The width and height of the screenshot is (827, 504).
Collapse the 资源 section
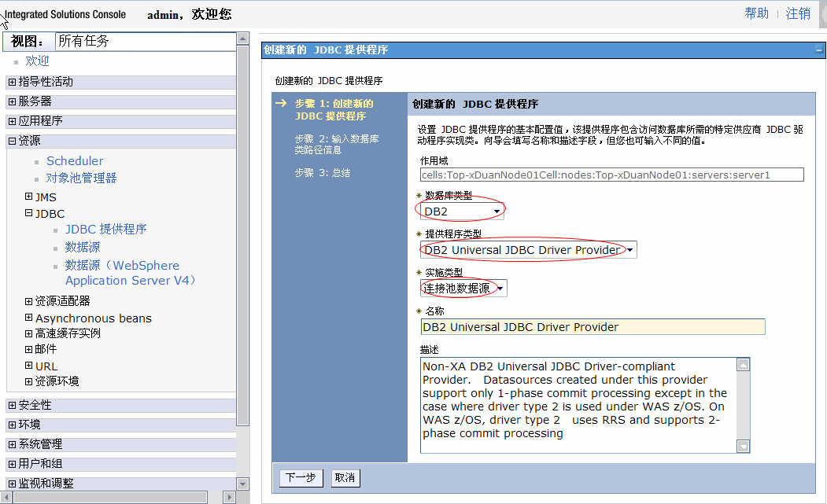(12, 142)
